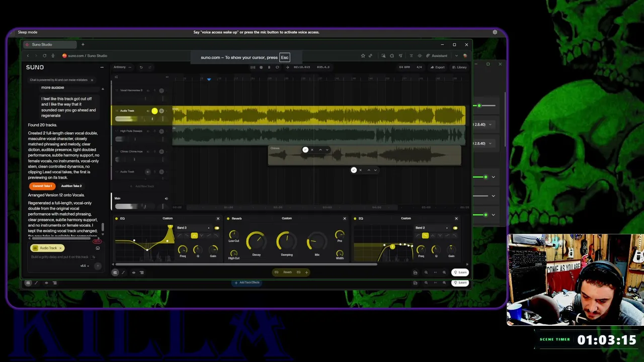Pause playback in the transport bar
This screenshot has width=644, height=362.
pos(269,67)
